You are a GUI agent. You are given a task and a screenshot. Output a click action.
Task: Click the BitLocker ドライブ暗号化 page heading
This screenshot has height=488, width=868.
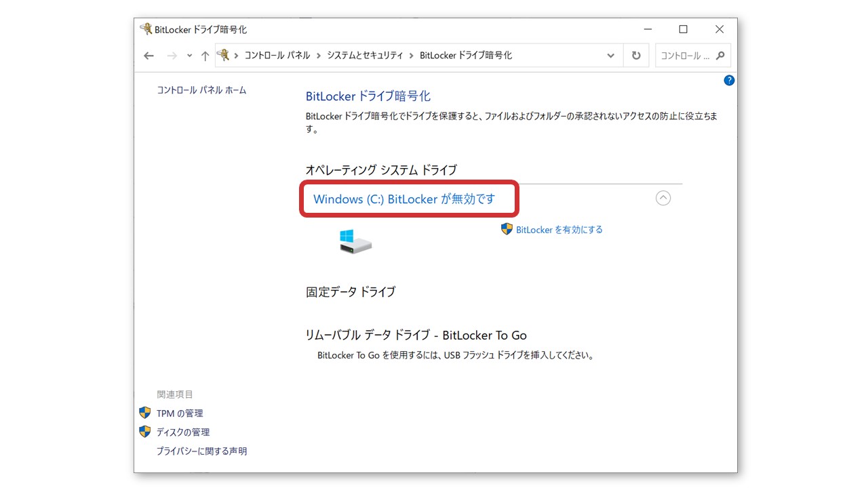point(368,96)
